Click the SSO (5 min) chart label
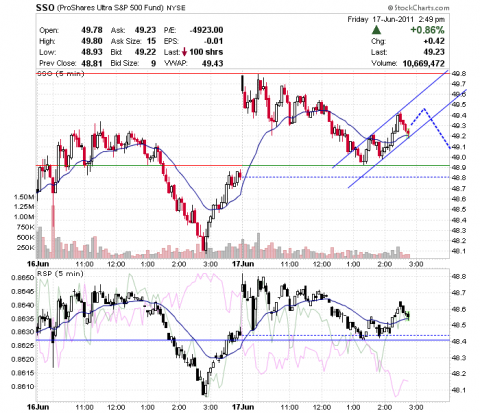The height and width of the screenshot is (413, 480). (61, 73)
